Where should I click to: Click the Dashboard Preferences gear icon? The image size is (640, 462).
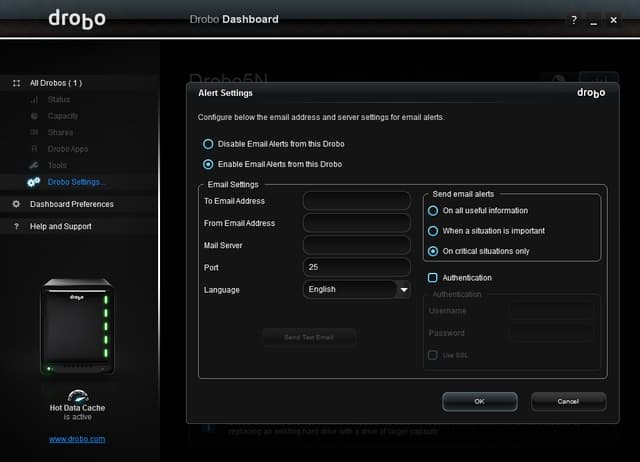click(16, 204)
